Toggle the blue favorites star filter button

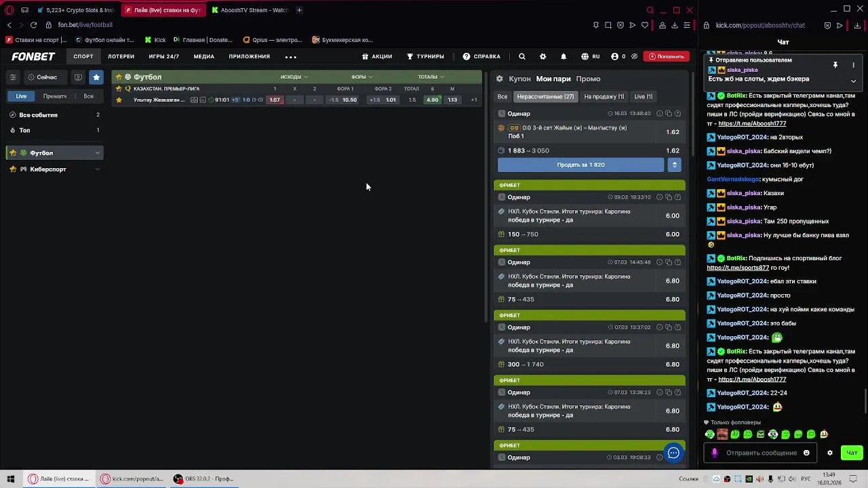click(96, 77)
